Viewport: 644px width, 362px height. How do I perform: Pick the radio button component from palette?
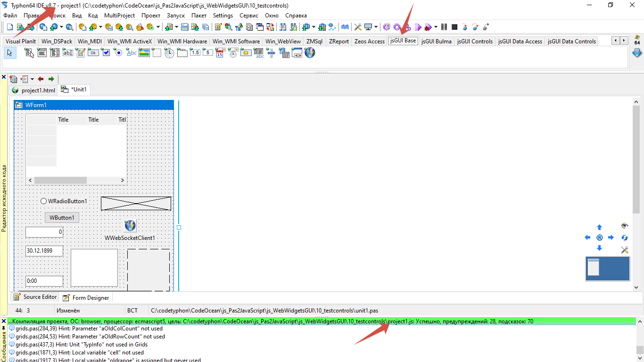118,53
